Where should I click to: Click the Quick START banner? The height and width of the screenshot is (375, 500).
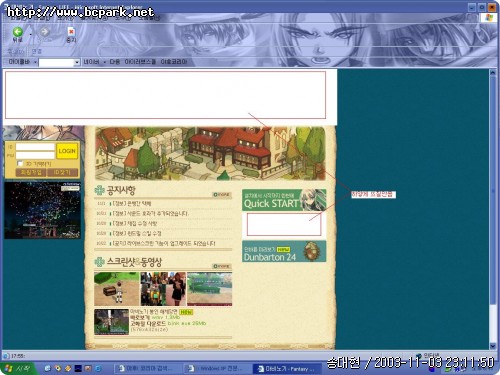(284, 200)
